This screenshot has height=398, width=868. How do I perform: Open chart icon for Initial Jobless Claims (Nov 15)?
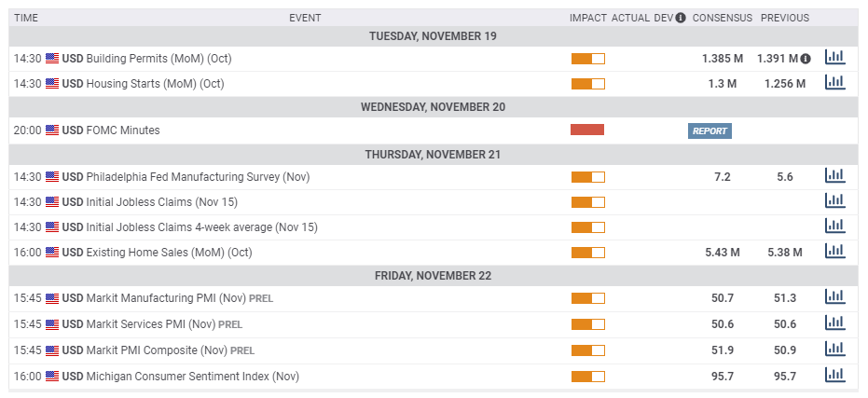tap(834, 200)
